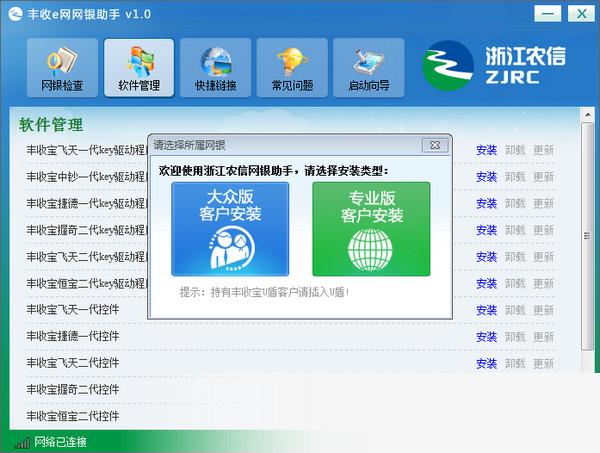Install 丰收宝飞天一代key驱动程序

(486, 150)
